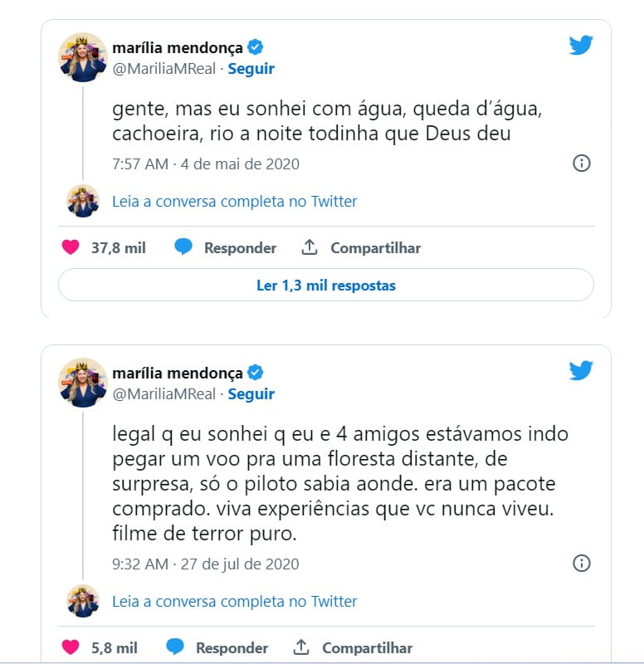
Task: Open first Leia a conversa completa no Twitter
Action: click(235, 201)
